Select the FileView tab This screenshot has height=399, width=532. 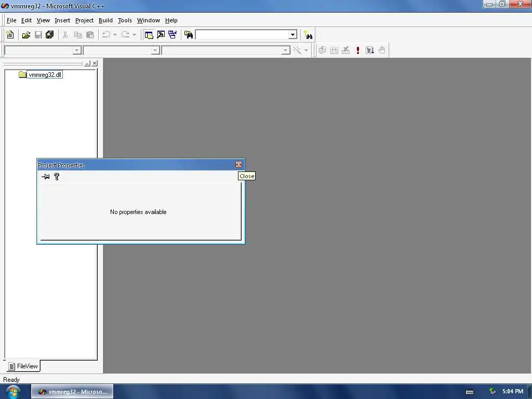23,366
